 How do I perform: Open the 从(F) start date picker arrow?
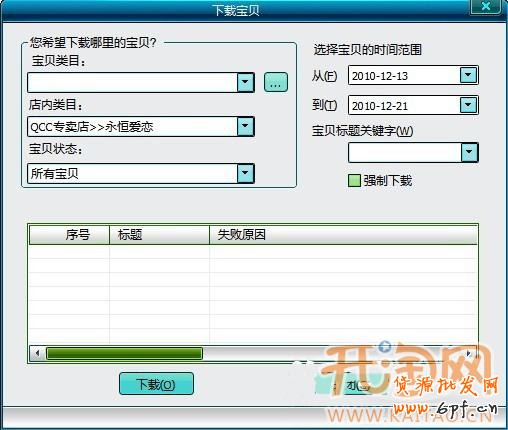point(468,75)
